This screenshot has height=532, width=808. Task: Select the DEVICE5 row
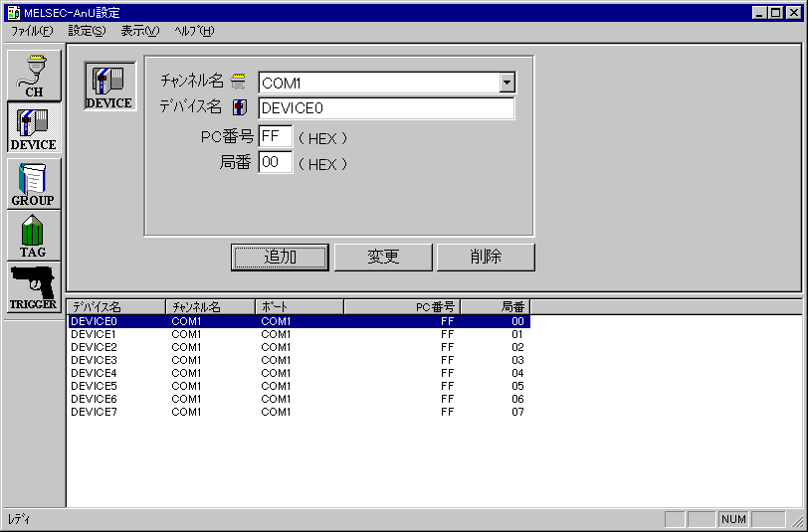point(299,386)
